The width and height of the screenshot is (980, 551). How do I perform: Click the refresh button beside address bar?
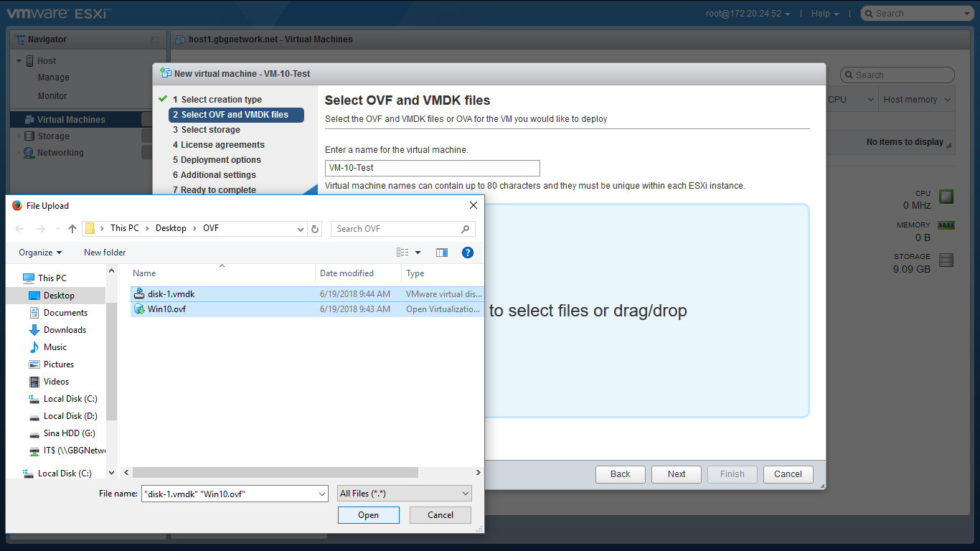(x=315, y=229)
